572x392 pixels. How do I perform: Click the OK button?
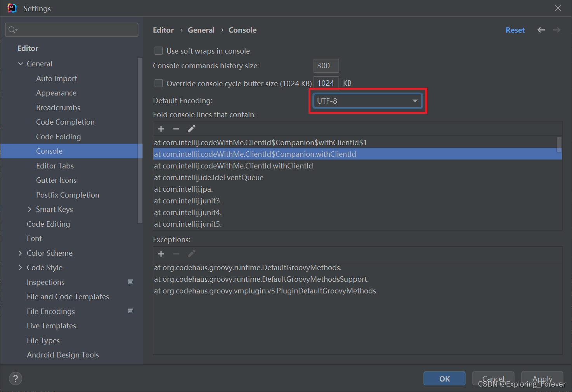click(x=444, y=378)
